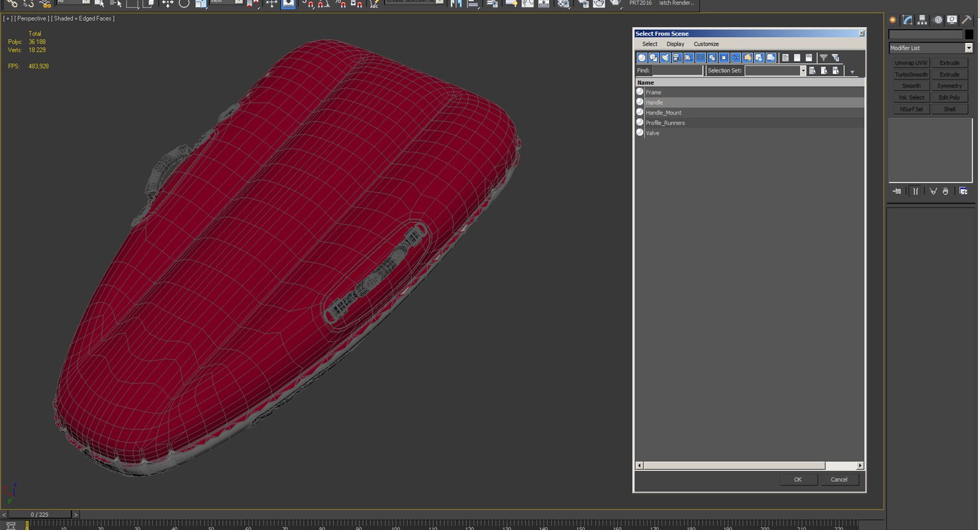Click the Select Invert icon beside Selection Set
Image resolution: width=980 pixels, height=530 pixels.
click(x=836, y=70)
